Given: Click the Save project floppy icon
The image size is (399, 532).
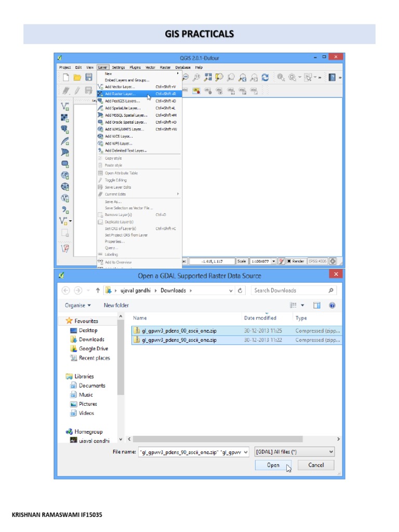Looking at the screenshot, I should 88,77.
